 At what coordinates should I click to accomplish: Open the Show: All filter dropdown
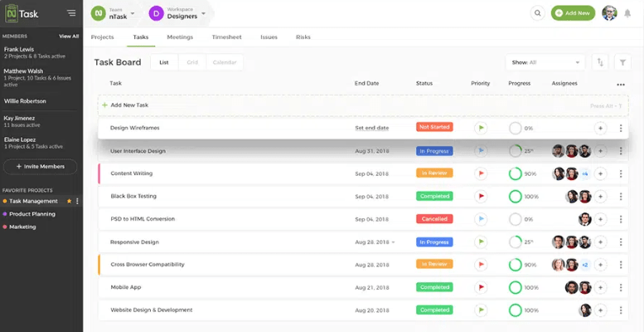[545, 62]
